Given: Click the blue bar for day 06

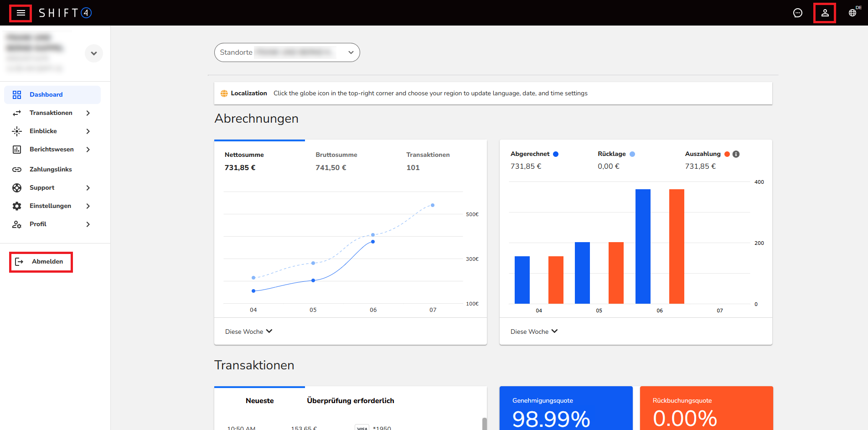Looking at the screenshot, I should pos(643,246).
